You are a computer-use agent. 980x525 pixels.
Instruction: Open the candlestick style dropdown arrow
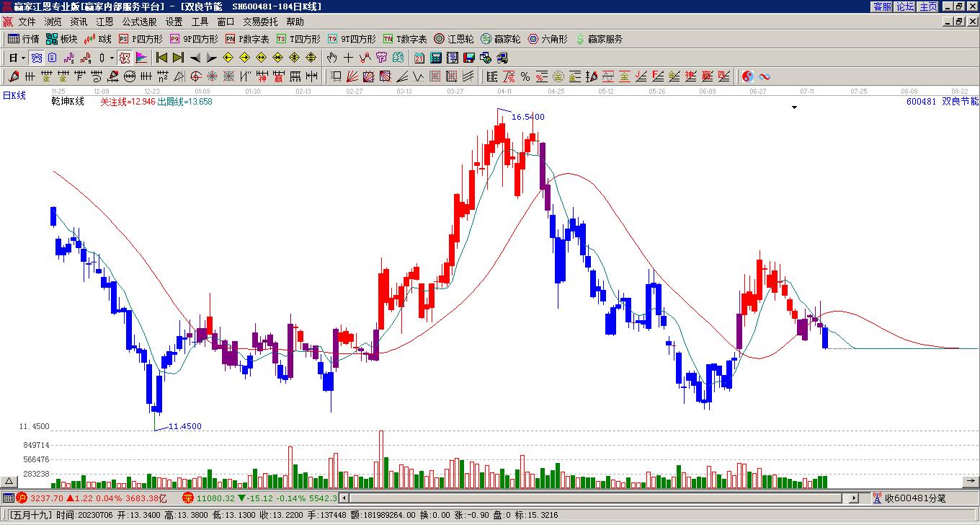pyautogui.click(x=111, y=58)
